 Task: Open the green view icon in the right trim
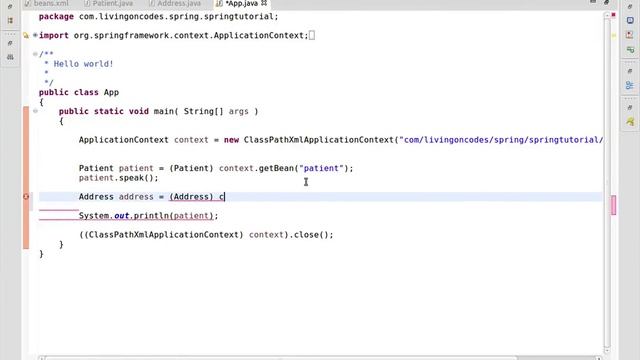tap(630, 50)
